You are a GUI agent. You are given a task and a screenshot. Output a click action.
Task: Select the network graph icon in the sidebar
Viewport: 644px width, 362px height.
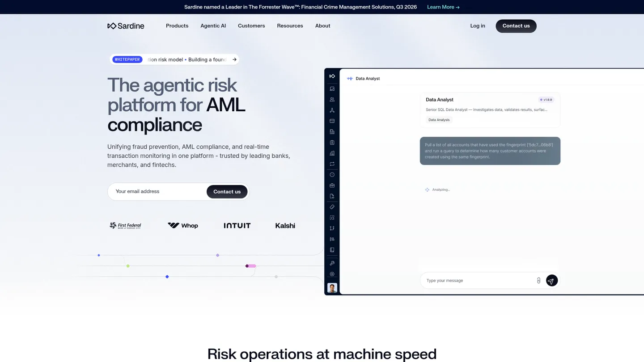[x=332, y=110]
